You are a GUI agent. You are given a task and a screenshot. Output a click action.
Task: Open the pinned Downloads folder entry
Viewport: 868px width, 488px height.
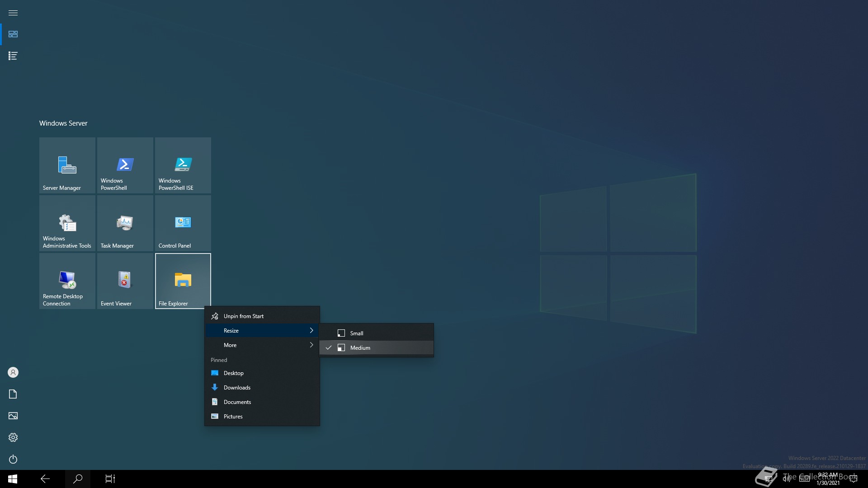pyautogui.click(x=237, y=387)
